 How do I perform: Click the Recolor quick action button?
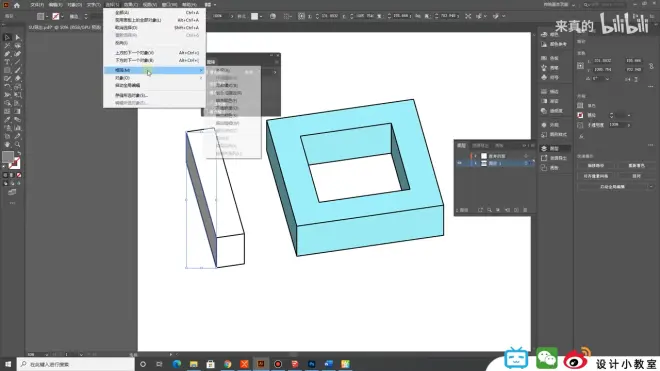point(636,166)
